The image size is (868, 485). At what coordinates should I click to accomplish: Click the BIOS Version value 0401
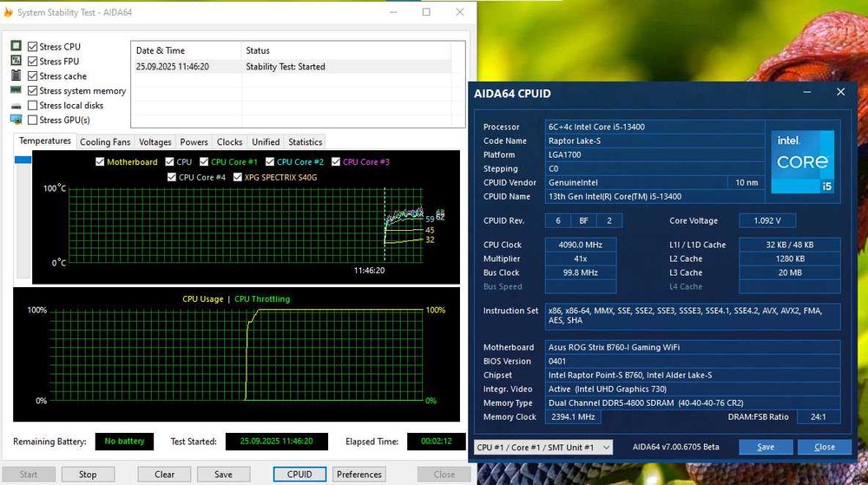[693, 361]
